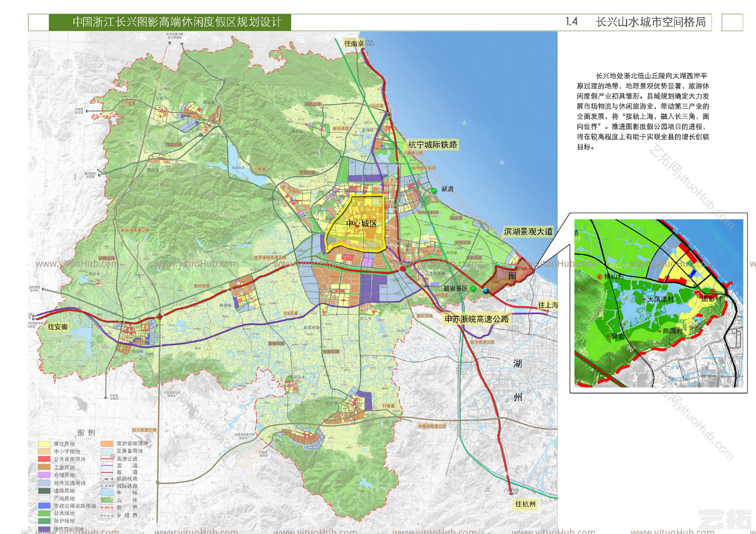Screen dimensions: 756x534
Task: Click the page title 中国浙江长兴图影高端休闲度假区规划设计
Action: pyautogui.click(x=177, y=22)
